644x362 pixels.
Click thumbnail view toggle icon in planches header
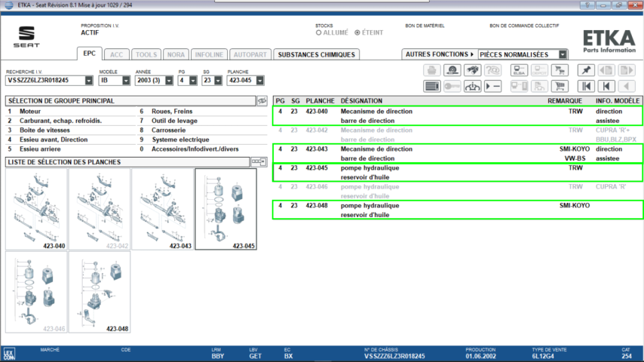(259, 162)
